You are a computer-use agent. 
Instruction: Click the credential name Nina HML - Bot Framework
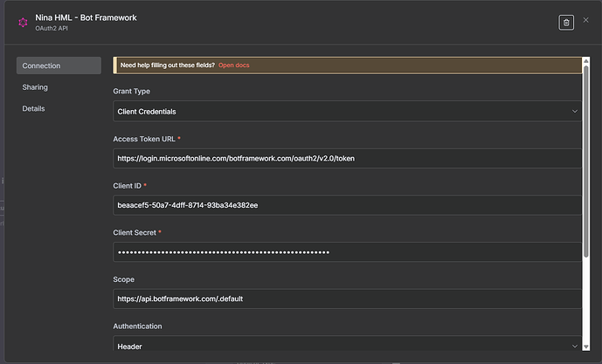pos(86,17)
